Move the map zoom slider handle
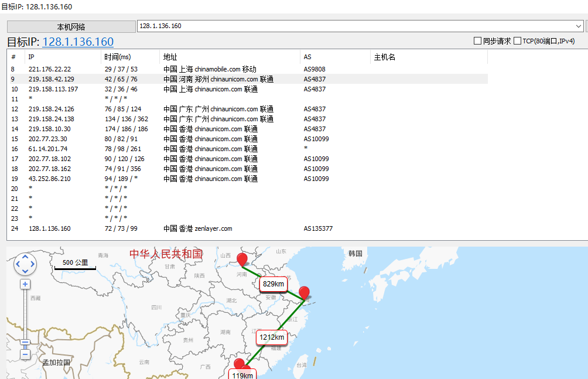Image resolution: width=588 pixels, height=379 pixels. [x=25, y=343]
